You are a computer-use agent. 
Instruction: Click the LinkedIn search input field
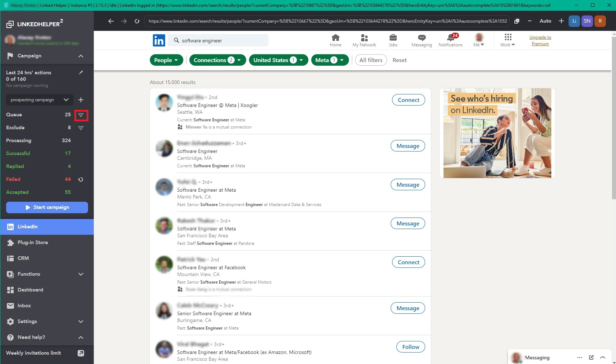[218, 41]
